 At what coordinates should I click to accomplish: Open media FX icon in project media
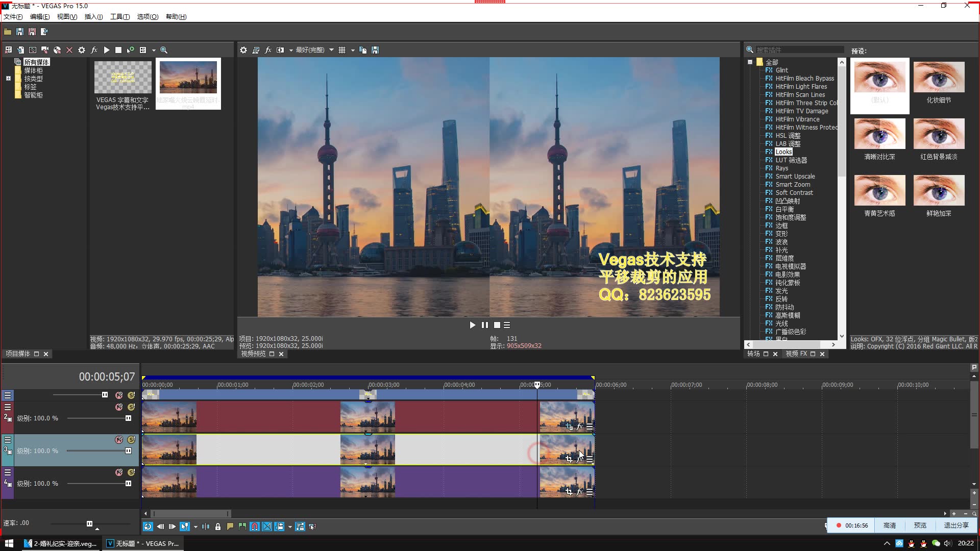[x=94, y=50]
